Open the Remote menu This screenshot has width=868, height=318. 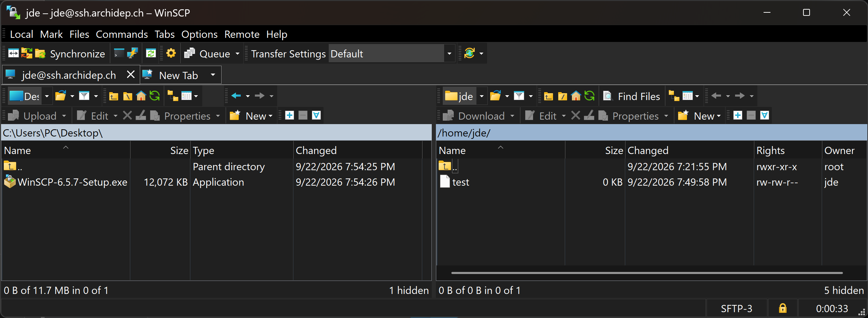click(x=242, y=34)
